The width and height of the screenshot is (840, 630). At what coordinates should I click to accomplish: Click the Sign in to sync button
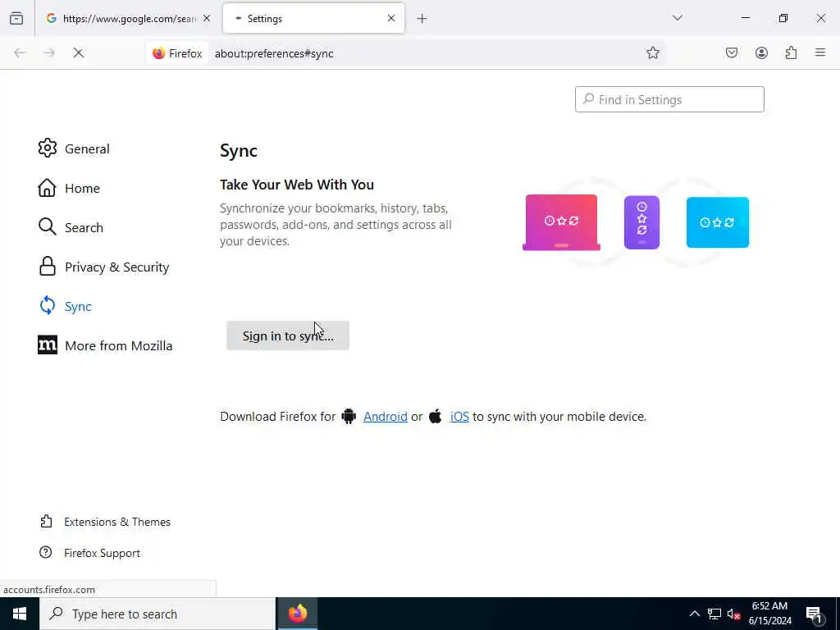[x=288, y=336]
